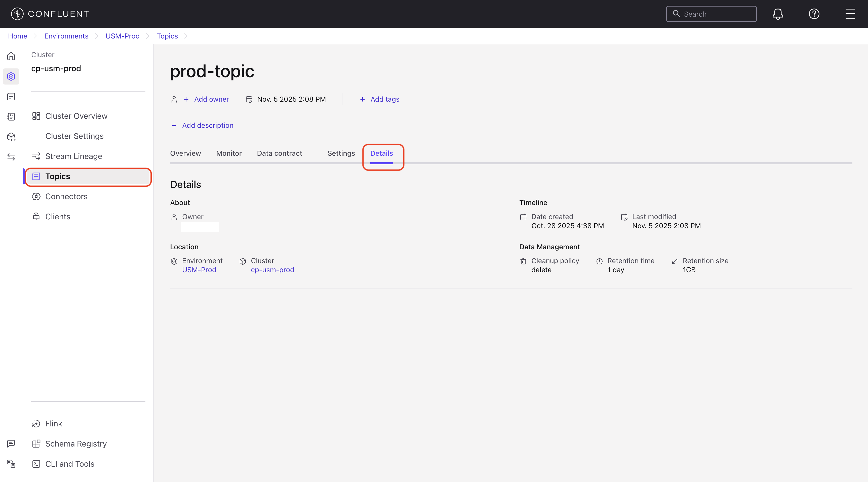Open the hamburger menu in top bar
Screen dimensions: 868x482
coord(850,14)
